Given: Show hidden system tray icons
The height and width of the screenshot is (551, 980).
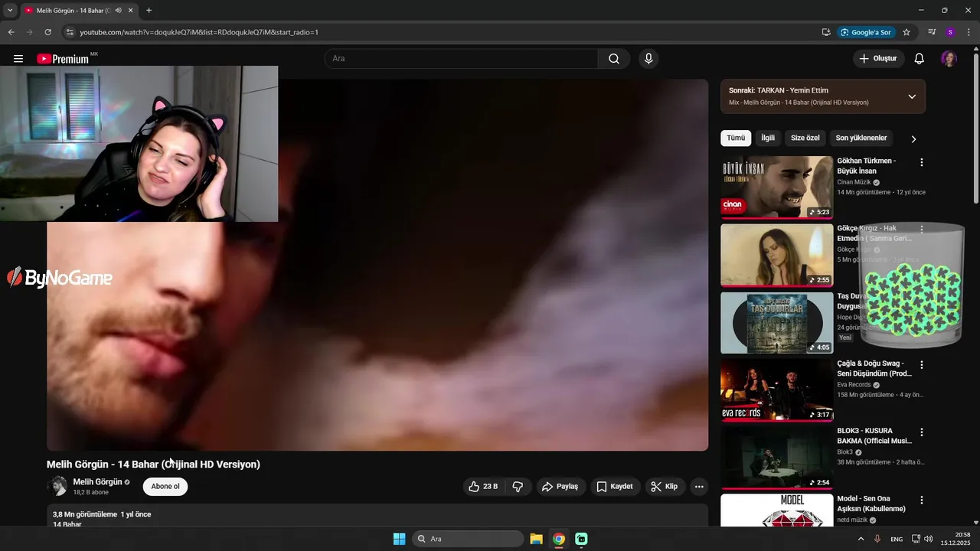Looking at the screenshot, I should tap(861, 539).
